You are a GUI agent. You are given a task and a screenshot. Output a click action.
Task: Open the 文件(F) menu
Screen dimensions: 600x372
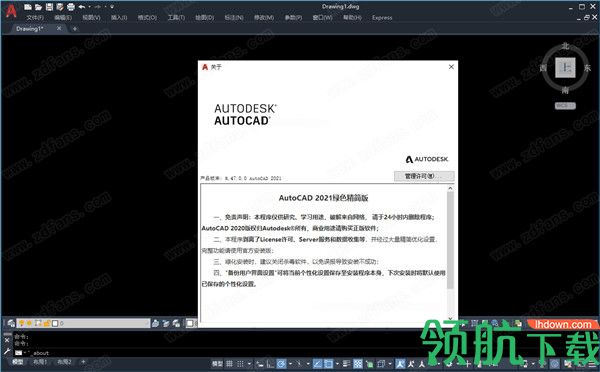(35, 18)
